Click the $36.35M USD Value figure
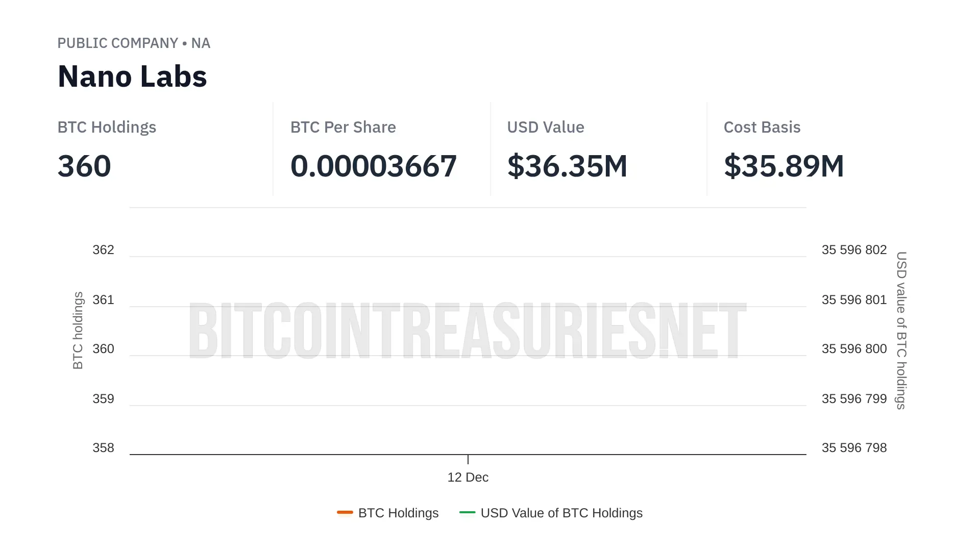Viewport: 980px width, 551px height. 567,166
